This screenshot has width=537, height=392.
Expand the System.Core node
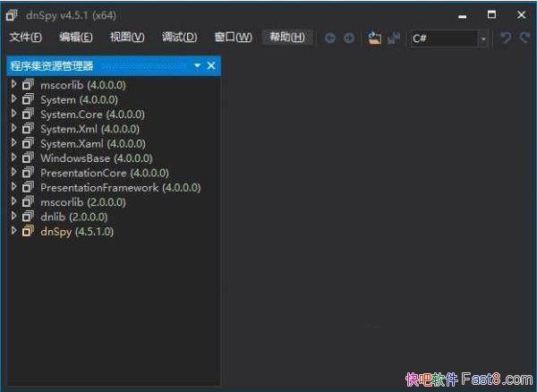pyautogui.click(x=13, y=114)
